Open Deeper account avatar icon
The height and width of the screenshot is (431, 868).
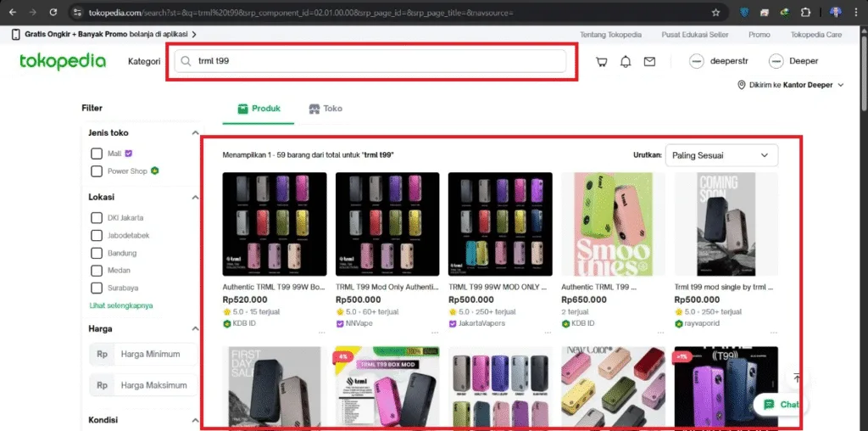coord(776,61)
